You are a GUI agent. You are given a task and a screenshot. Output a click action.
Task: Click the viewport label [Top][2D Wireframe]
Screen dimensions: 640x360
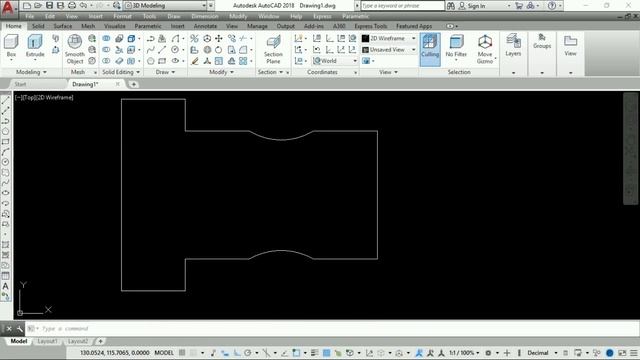(x=44, y=98)
